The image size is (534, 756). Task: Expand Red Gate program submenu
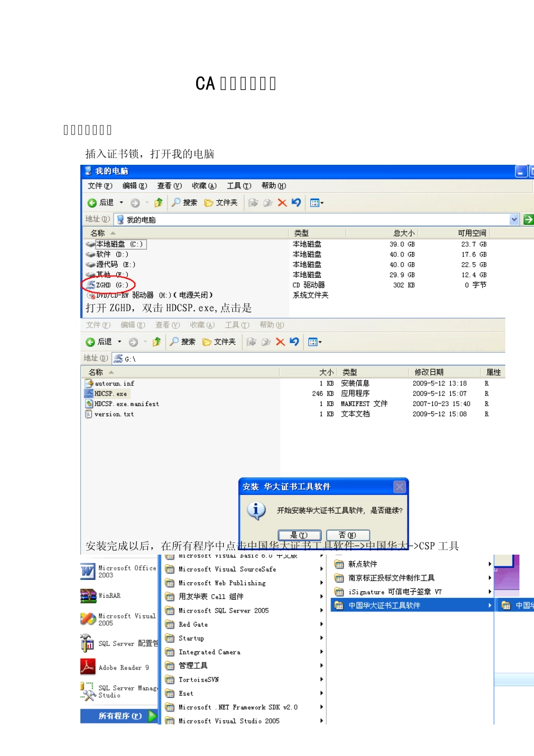tap(322, 624)
